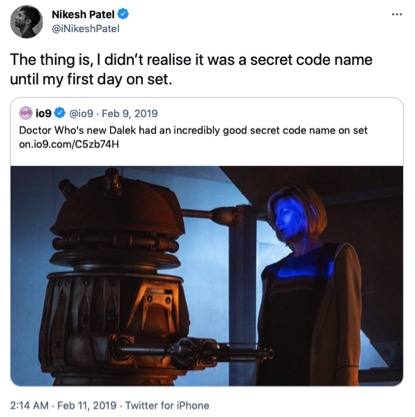Click the Twitter for iPhone source label
The image size is (415, 417).
coord(167,405)
